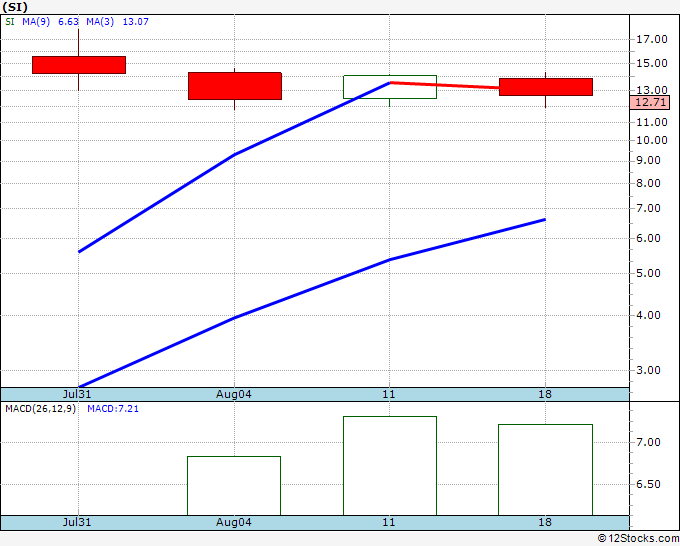Click Aug04 on the MACD date axis

pyautogui.click(x=233, y=522)
